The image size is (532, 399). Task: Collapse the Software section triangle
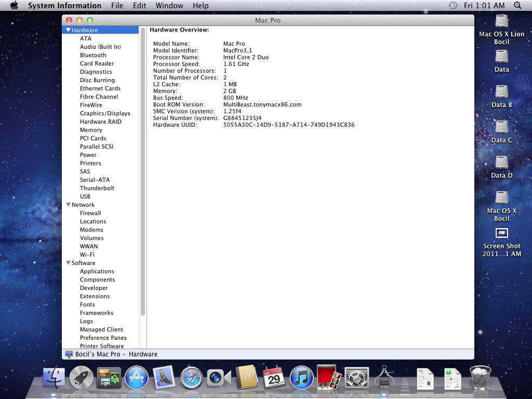[x=68, y=262]
